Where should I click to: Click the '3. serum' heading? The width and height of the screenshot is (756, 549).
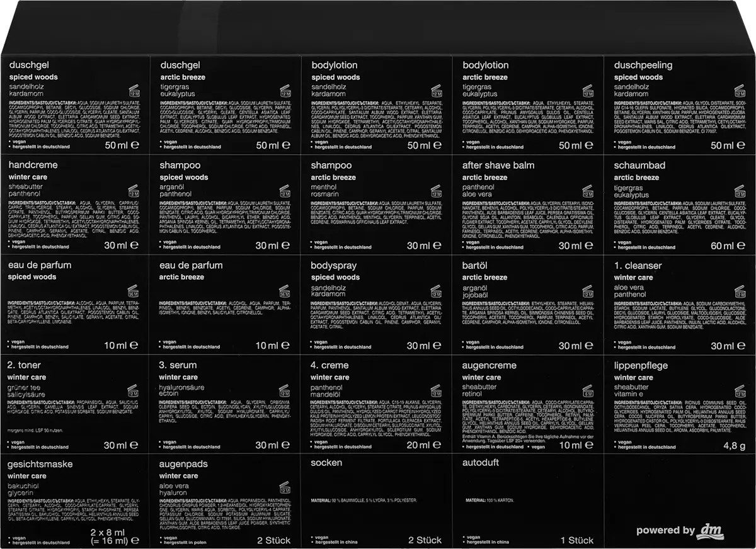tap(178, 365)
